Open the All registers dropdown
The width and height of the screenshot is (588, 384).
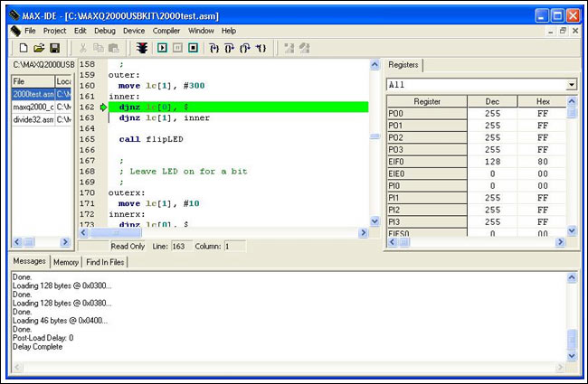[x=571, y=84]
